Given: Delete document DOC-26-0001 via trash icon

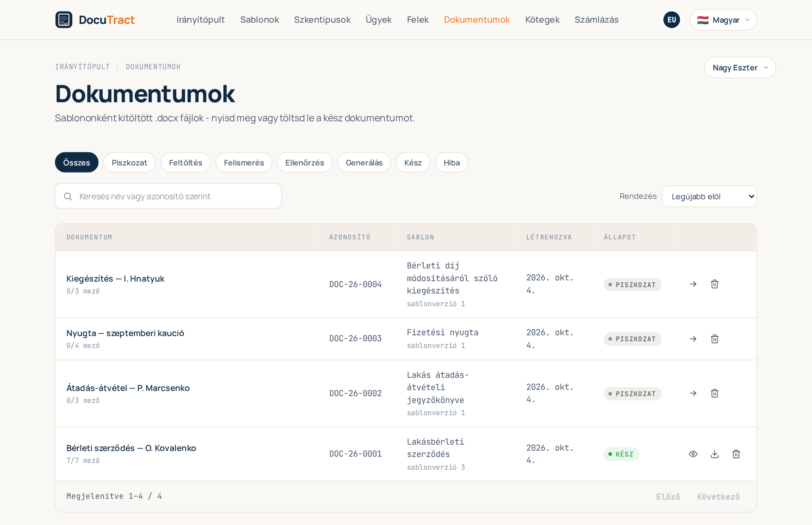Looking at the screenshot, I should point(736,454).
